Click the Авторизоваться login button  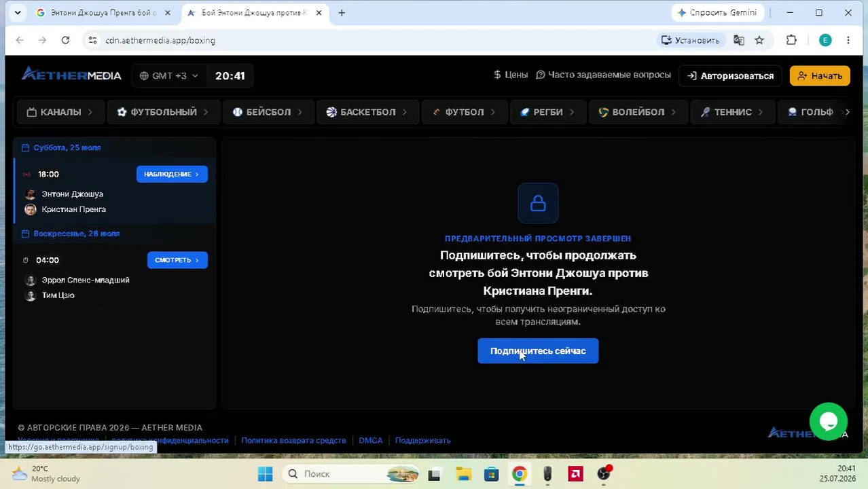click(731, 75)
